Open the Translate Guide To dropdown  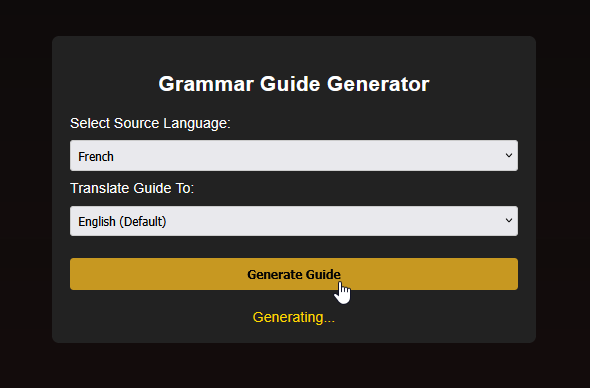pos(293,221)
